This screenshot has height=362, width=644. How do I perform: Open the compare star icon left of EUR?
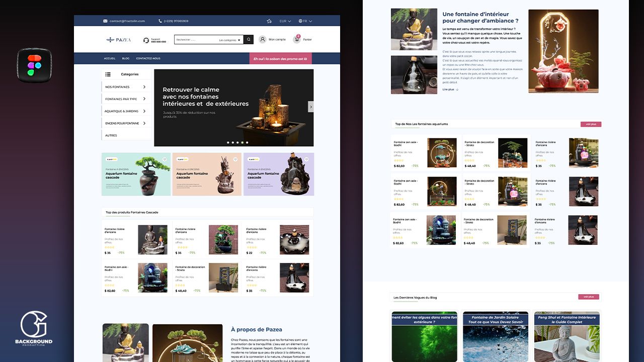pyautogui.click(x=269, y=21)
